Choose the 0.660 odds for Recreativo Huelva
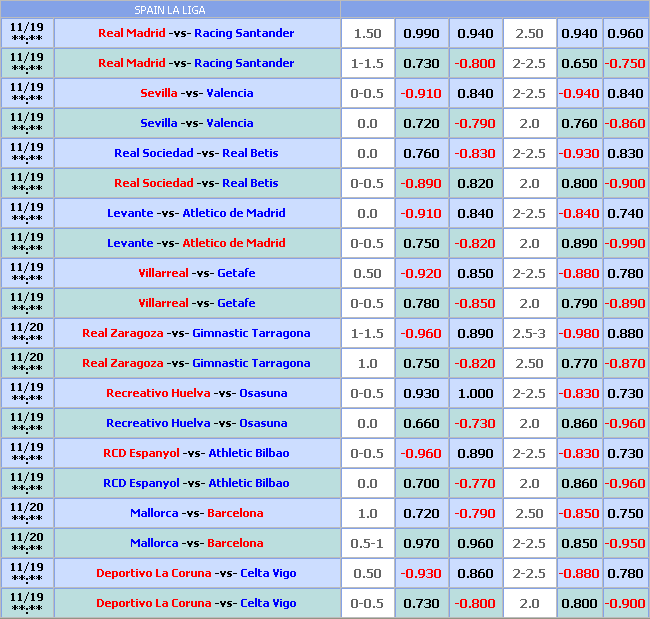 pos(421,423)
